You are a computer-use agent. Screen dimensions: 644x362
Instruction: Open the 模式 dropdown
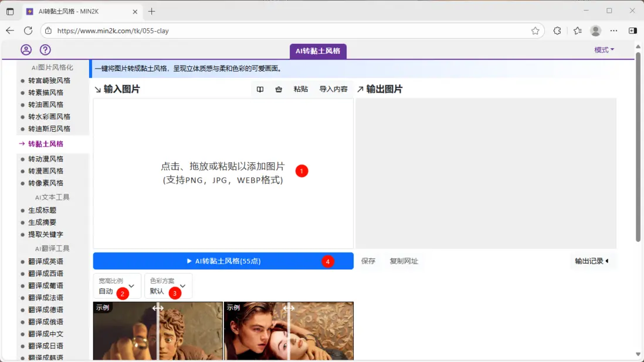click(604, 50)
